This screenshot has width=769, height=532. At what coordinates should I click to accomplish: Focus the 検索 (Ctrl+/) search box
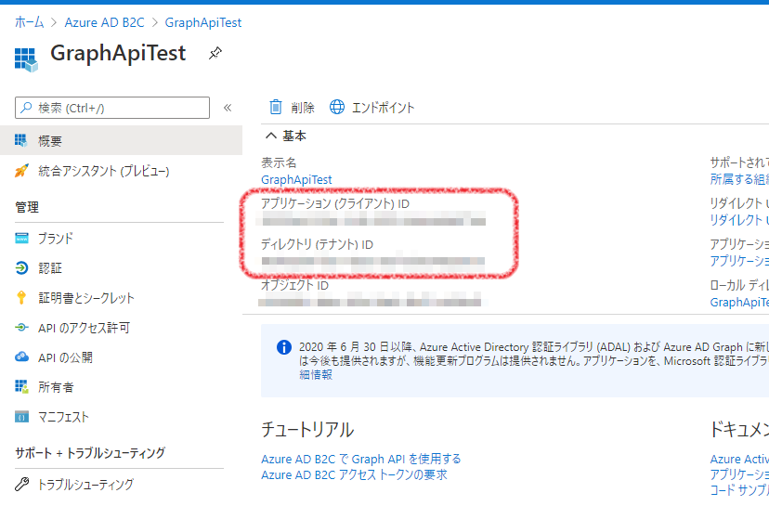point(112,108)
